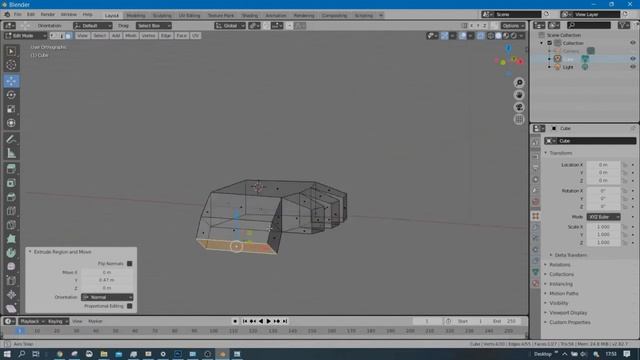Open the Mesh menu in viewport header
The image size is (640, 360).
coord(131,36)
